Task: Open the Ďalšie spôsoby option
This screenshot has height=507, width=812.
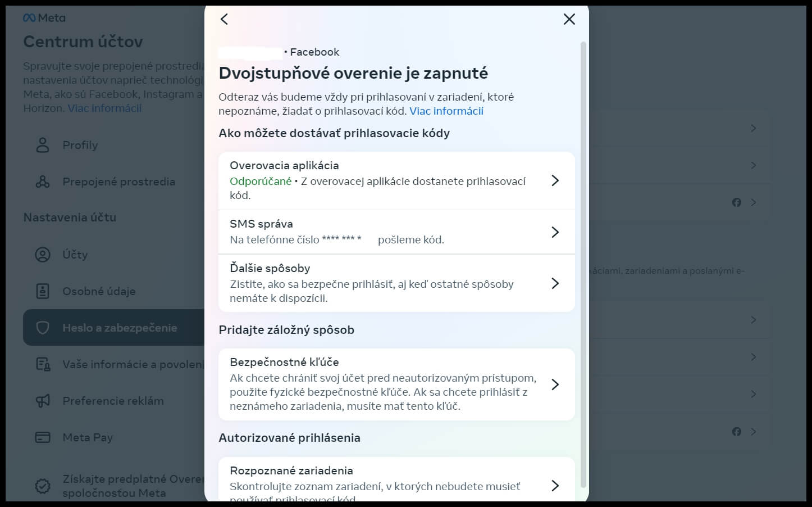Action: [x=396, y=283]
